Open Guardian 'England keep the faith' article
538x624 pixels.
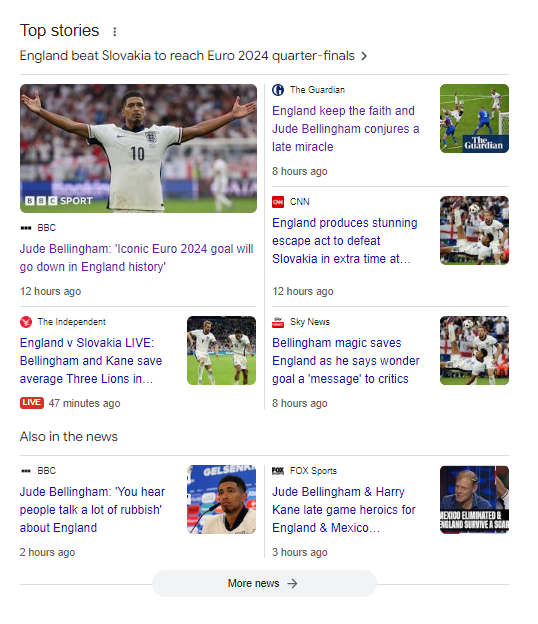[x=346, y=129]
